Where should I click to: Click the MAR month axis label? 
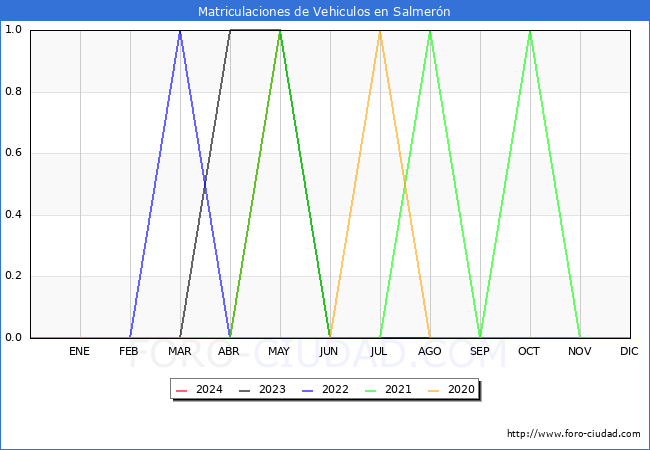point(179,351)
